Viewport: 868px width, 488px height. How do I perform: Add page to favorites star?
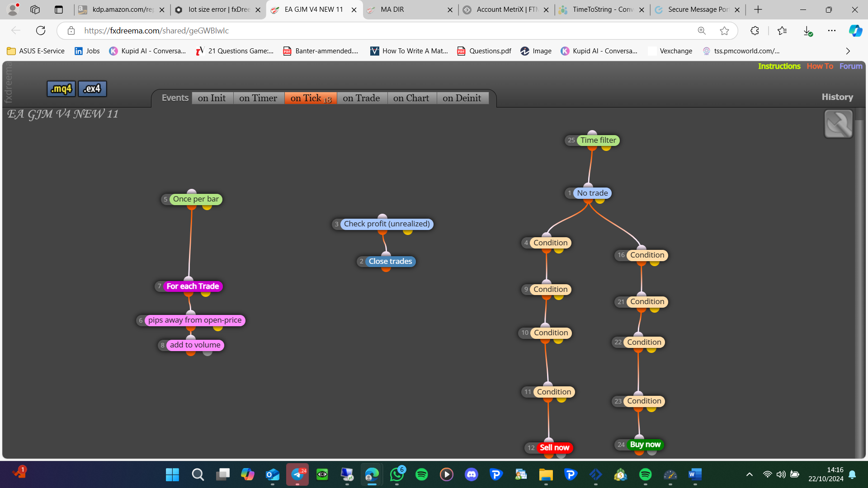tap(724, 31)
